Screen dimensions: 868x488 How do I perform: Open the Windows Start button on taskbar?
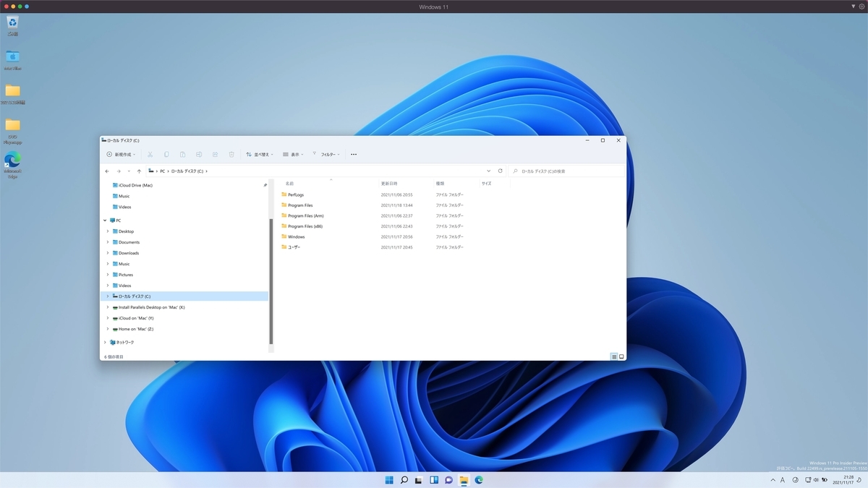pos(389,480)
